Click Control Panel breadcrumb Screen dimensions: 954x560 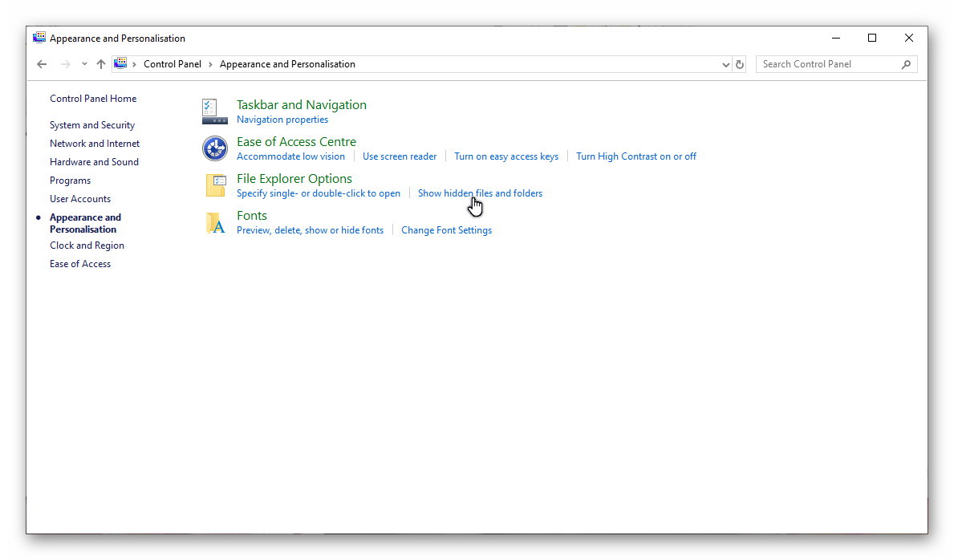coord(173,64)
